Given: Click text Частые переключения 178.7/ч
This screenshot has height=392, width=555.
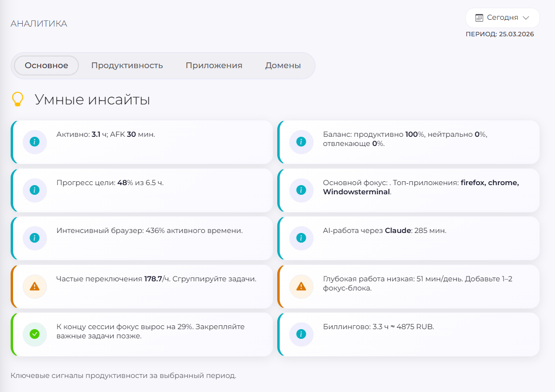Looking at the screenshot, I should coord(113,279).
